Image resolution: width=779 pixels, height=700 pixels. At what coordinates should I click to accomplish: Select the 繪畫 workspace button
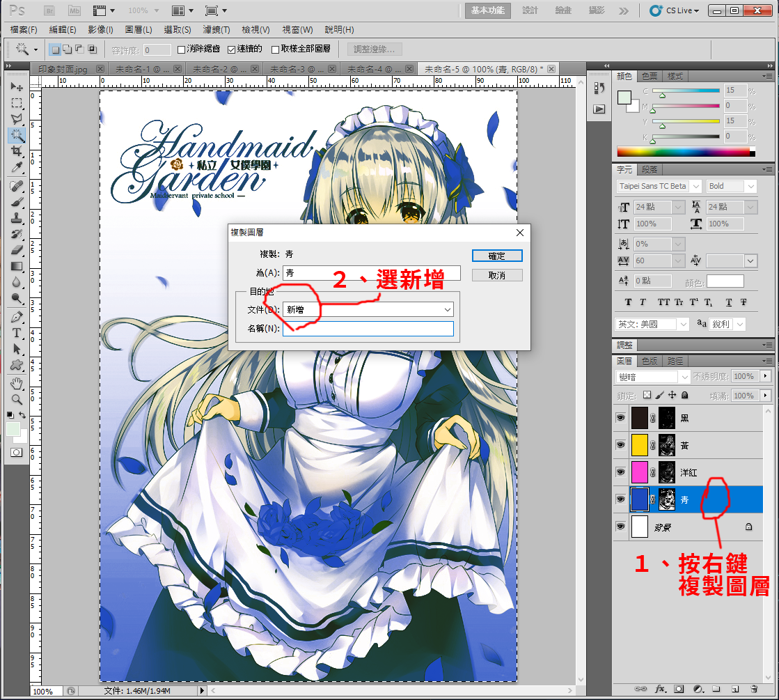coord(563,10)
